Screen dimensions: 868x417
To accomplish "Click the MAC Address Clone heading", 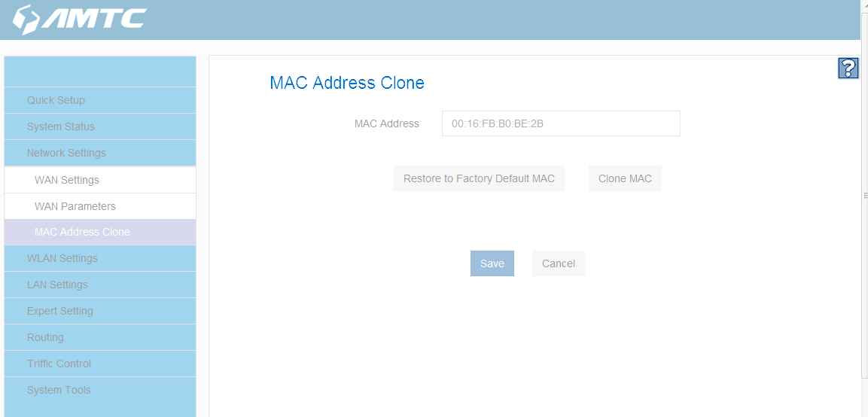I will [x=347, y=83].
